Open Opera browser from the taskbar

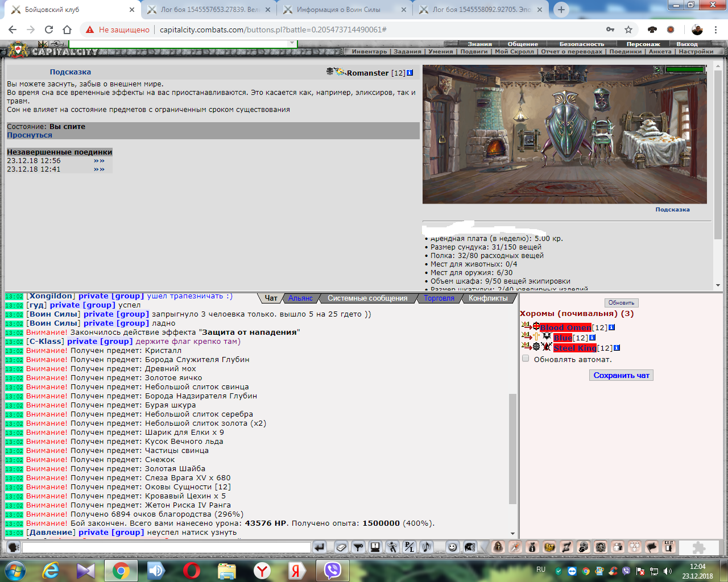pos(192,570)
